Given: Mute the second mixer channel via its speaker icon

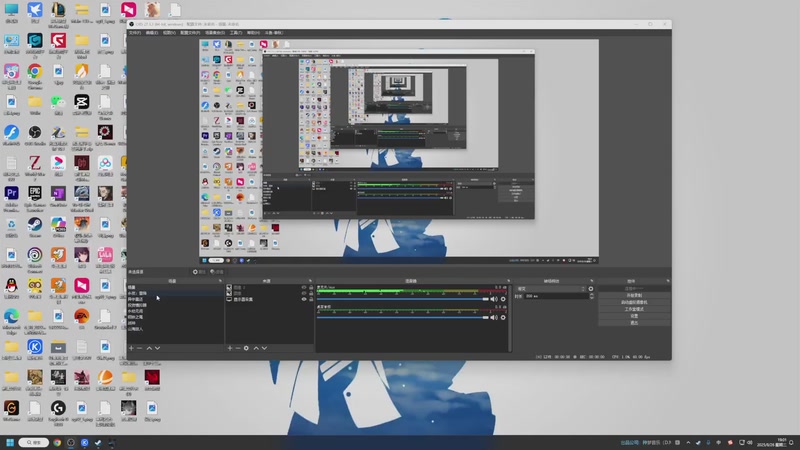Looking at the screenshot, I should click(x=494, y=317).
